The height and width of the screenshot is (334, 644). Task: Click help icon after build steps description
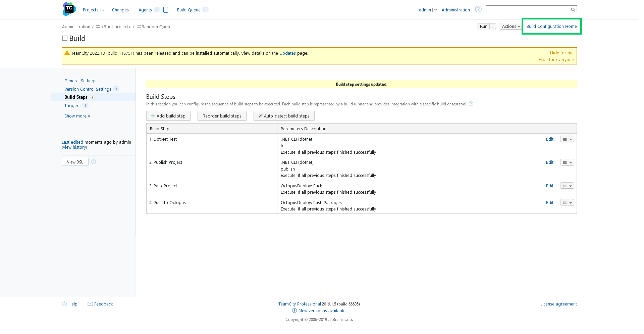click(x=471, y=104)
